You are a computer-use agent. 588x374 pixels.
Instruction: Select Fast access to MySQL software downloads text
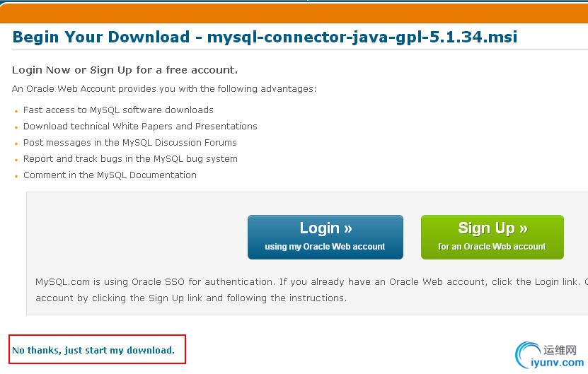118,110
